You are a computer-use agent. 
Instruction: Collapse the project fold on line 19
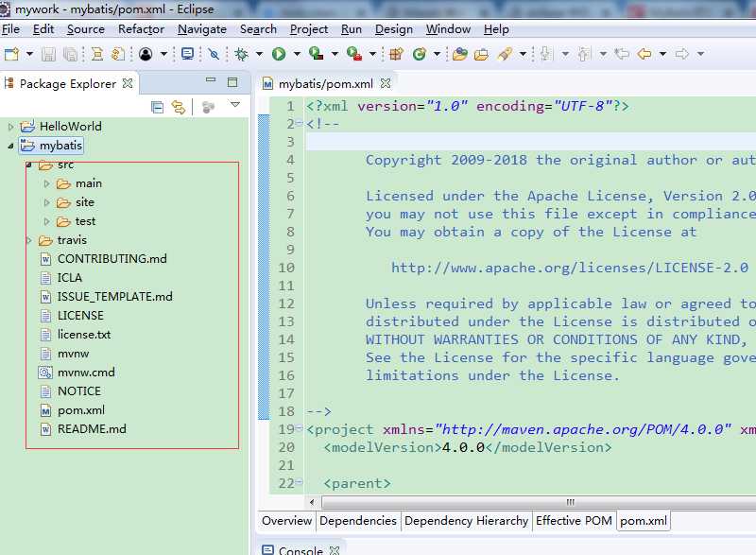[299, 427]
